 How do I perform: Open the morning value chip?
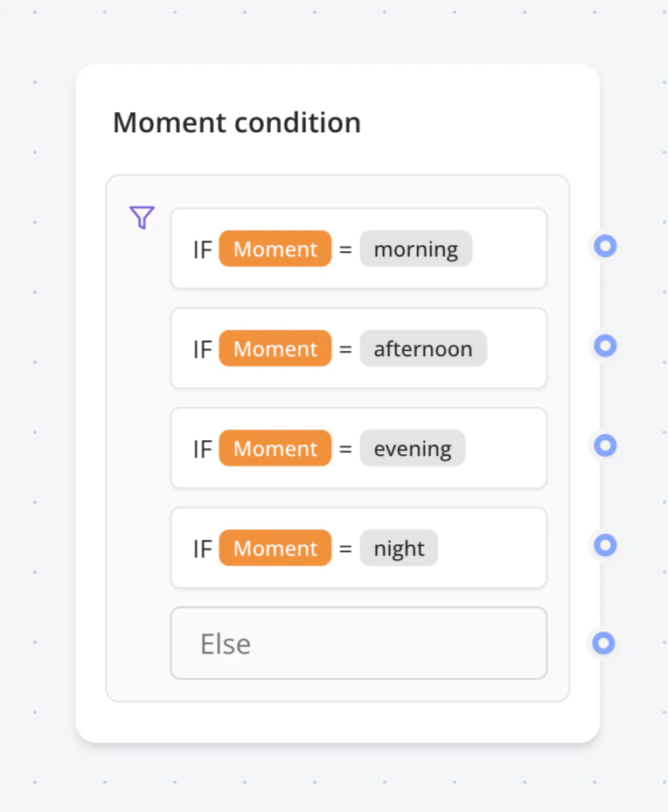[415, 248]
